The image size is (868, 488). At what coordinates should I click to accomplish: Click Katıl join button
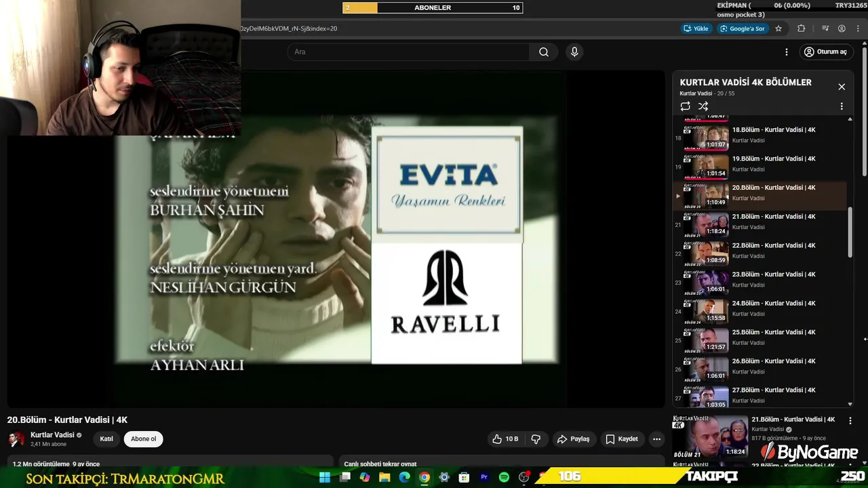(106, 439)
